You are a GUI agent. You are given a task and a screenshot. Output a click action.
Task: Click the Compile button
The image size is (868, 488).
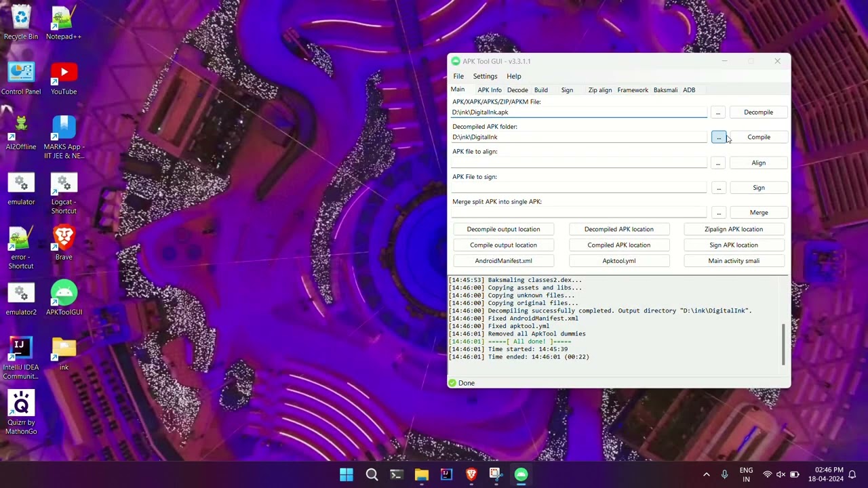click(758, 137)
